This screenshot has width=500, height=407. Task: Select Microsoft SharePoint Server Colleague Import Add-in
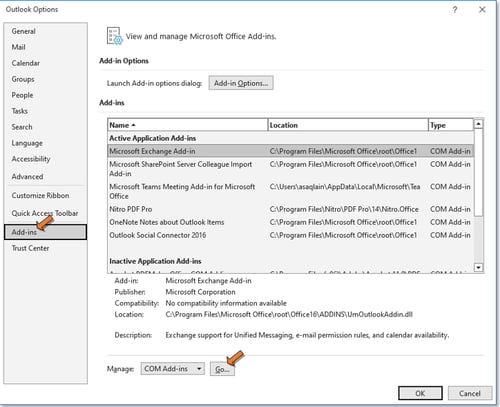[290, 169]
